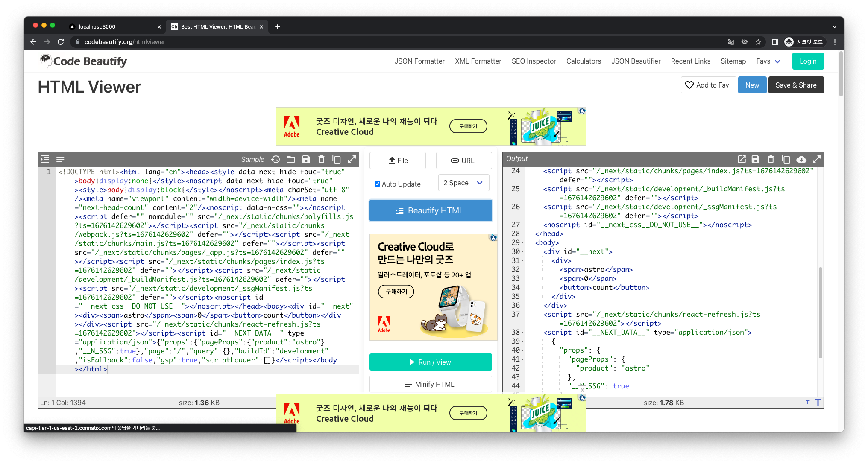This screenshot has height=464, width=868.
Task: Open the 2 Space indentation dropdown
Action: click(x=463, y=183)
